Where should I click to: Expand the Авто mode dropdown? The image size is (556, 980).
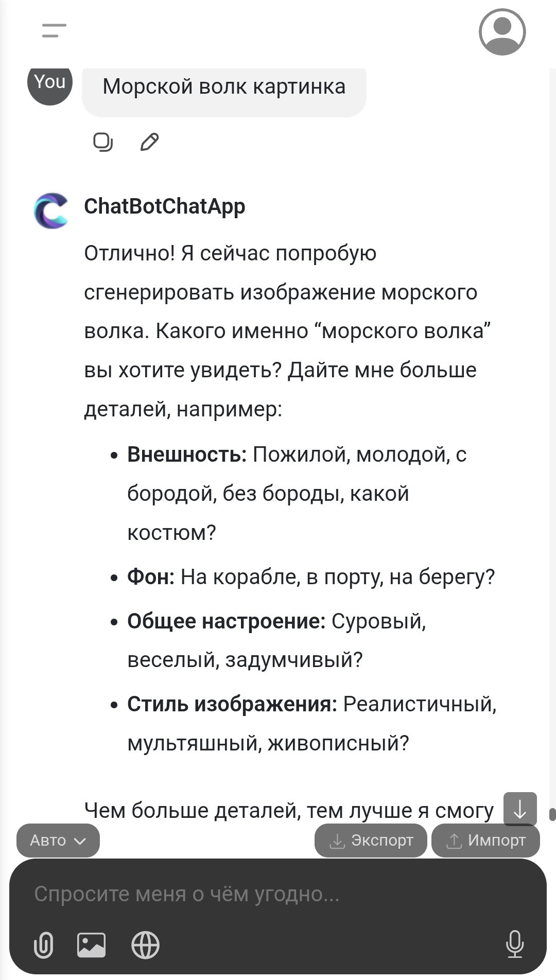(58, 841)
